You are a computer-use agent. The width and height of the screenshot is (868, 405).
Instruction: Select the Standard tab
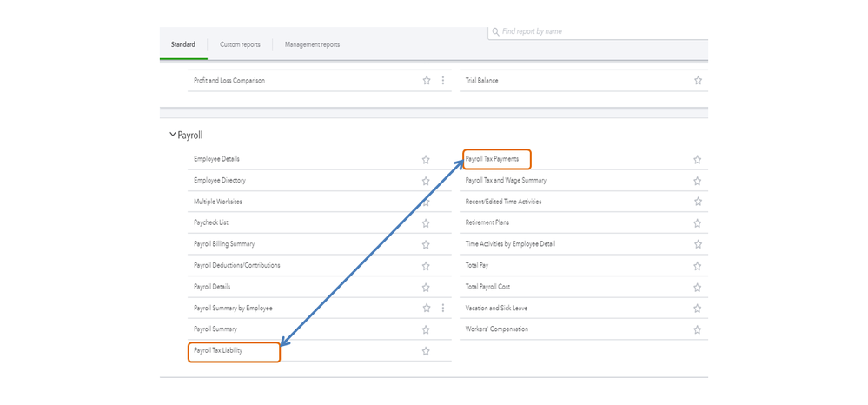183,44
